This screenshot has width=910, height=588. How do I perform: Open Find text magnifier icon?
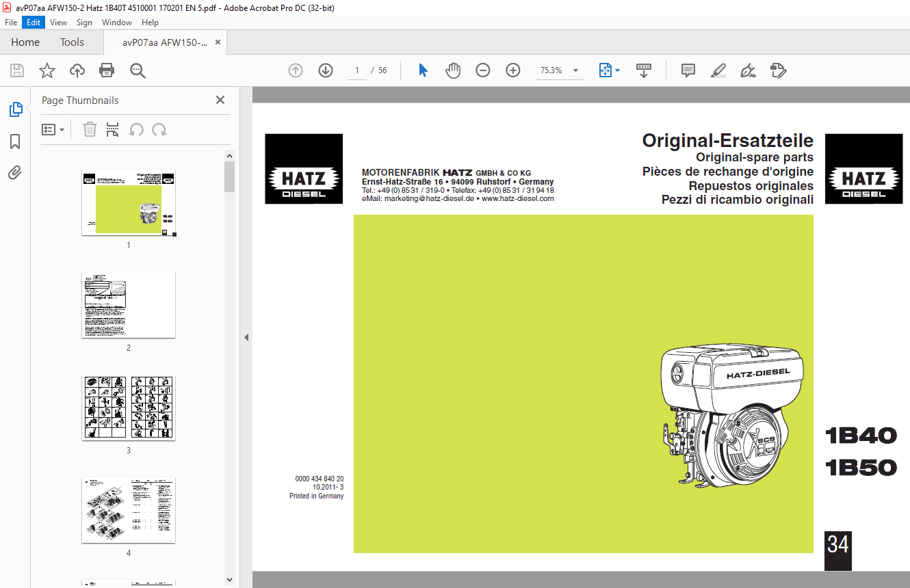coord(138,70)
